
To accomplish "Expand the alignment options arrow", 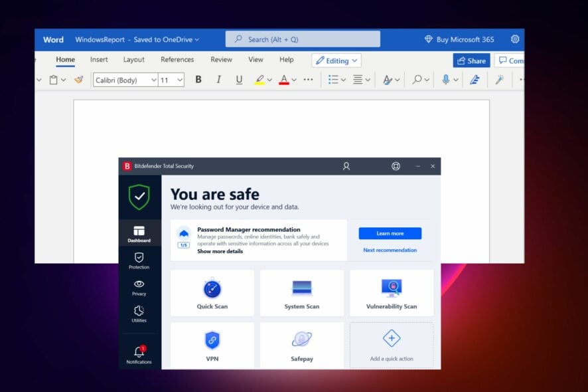I will 368,80.
